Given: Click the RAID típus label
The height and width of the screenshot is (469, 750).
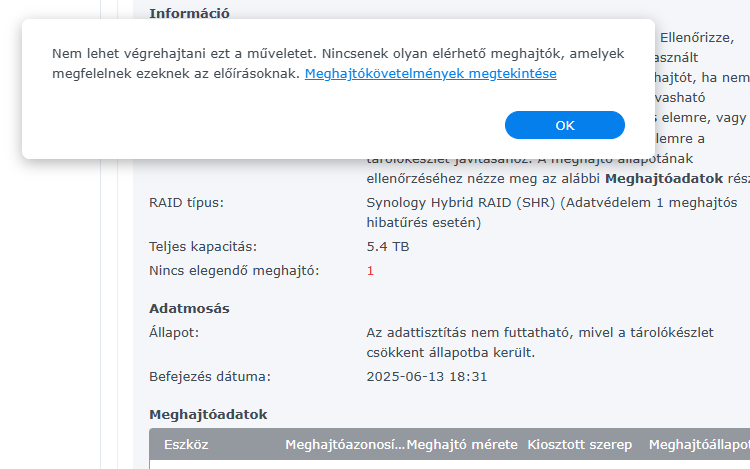Looking at the screenshot, I should 186,203.
